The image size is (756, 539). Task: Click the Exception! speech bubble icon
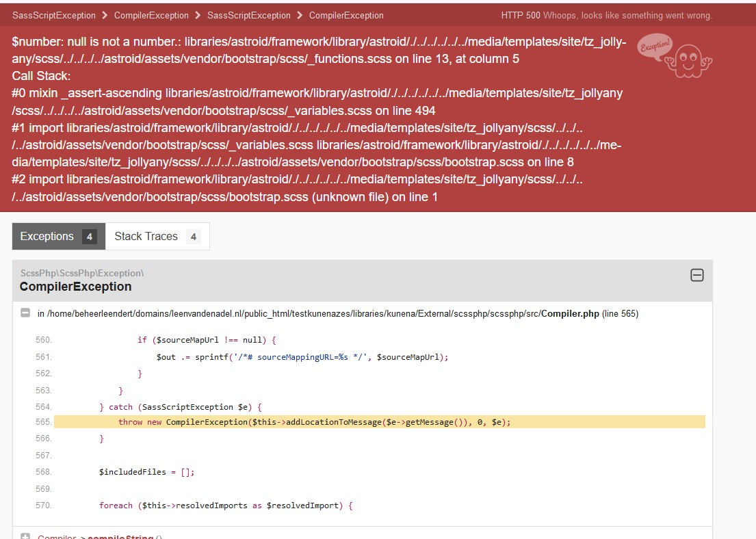point(655,46)
